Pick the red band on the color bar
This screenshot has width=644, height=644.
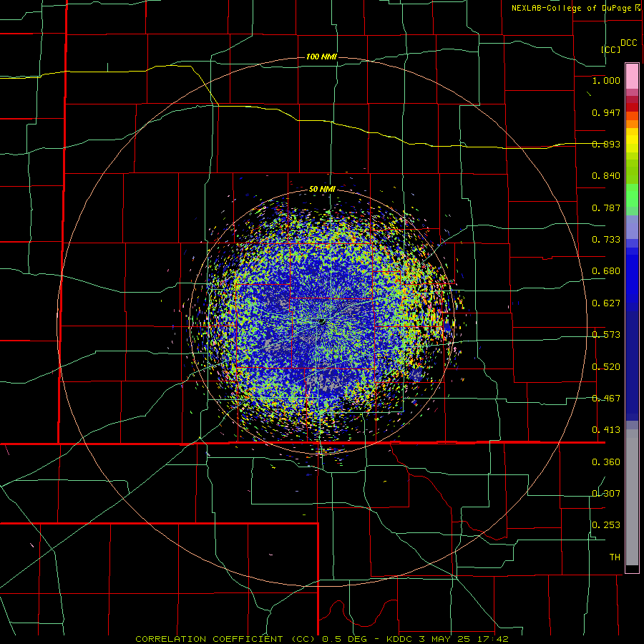632,107
